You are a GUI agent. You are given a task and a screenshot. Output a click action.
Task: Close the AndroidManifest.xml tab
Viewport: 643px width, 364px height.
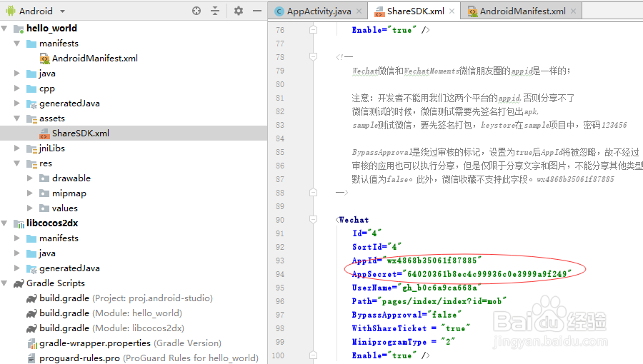[573, 11]
